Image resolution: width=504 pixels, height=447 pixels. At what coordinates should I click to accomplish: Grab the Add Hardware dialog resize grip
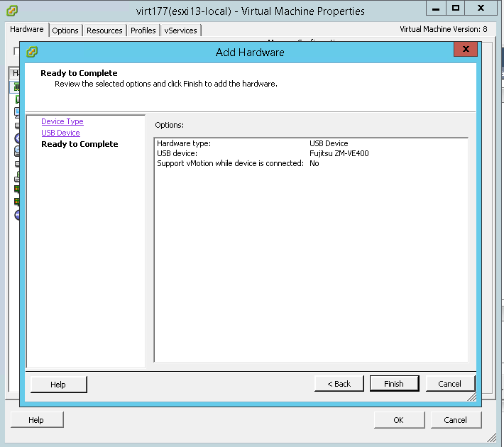(x=472, y=397)
